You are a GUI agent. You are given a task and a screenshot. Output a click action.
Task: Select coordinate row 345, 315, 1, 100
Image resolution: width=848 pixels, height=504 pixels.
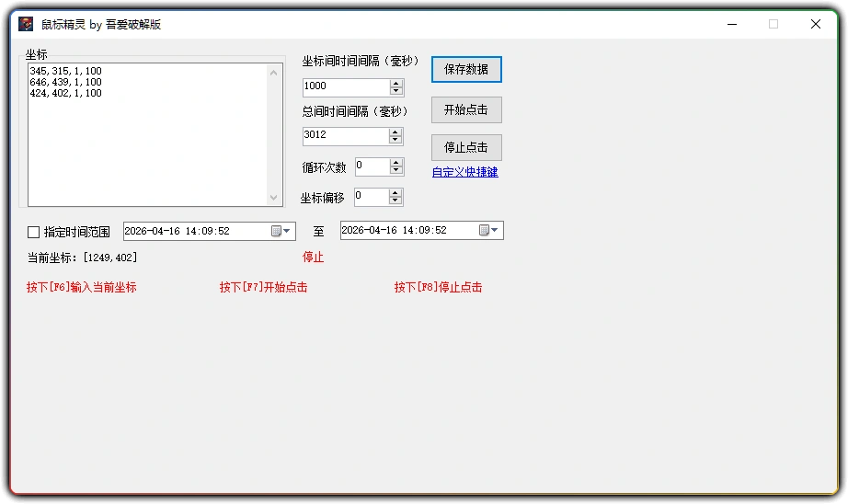(x=66, y=71)
